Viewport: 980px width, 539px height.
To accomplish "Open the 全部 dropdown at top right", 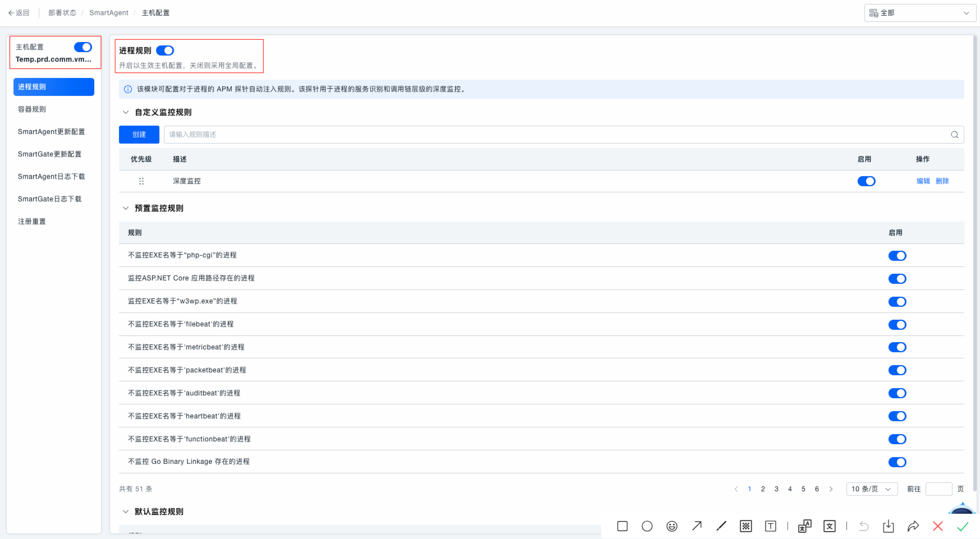I will [x=920, y=13].
